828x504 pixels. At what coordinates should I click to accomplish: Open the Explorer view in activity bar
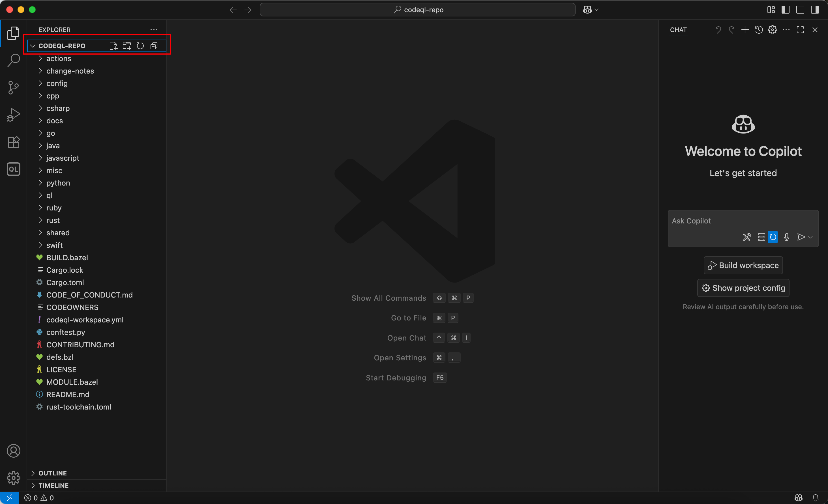click(x=14, y=33)
